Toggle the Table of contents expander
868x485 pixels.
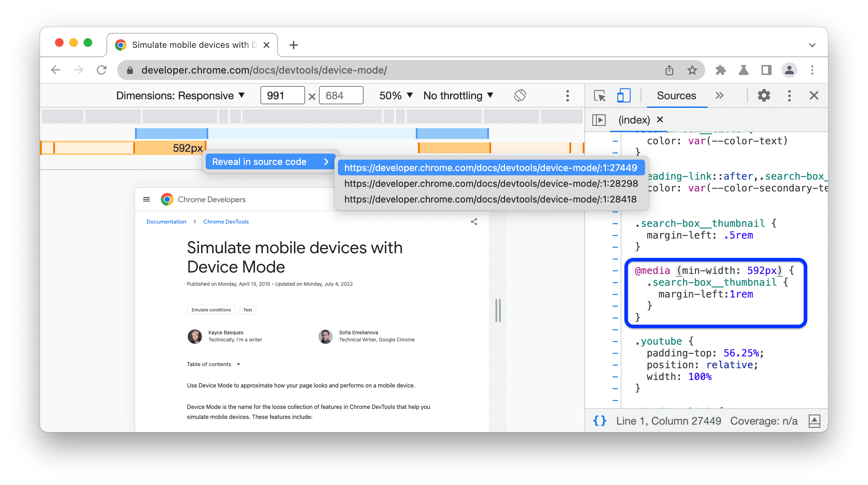(x=239, y=364)
